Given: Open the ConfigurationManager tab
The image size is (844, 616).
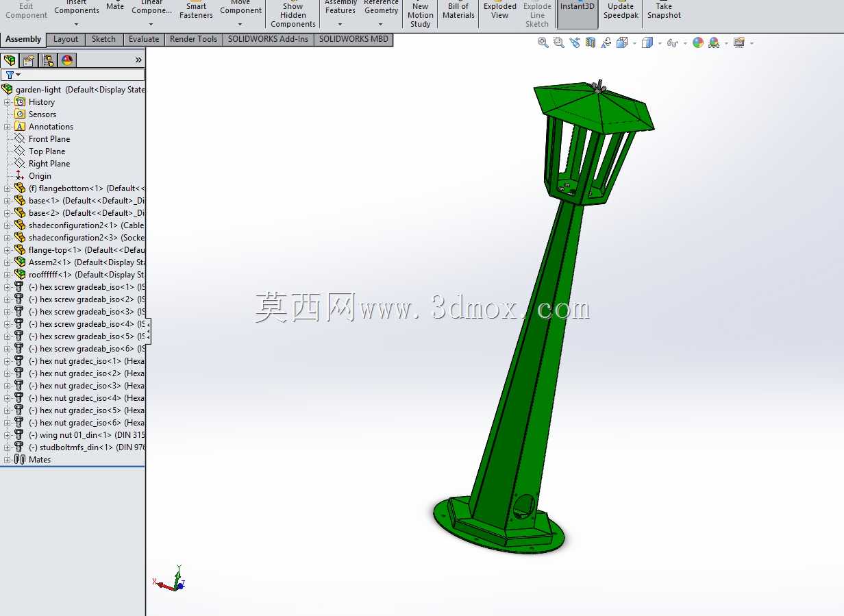Looking at the screenshot, I should point(48,60).
